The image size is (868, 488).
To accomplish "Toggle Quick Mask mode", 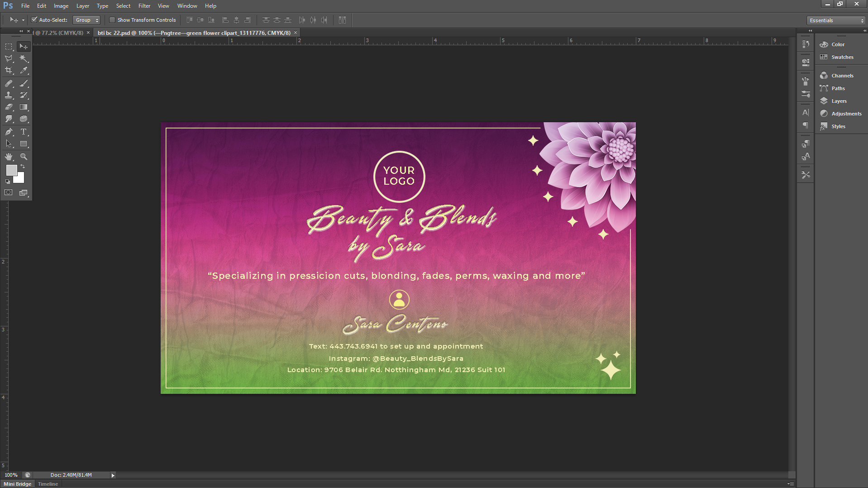I will 9,192.
